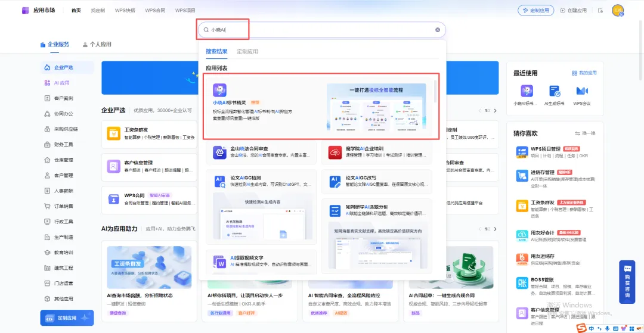Image resolution: width=644 pixels, height=333 pixels.
Task: Click 定制应用 button at sidebar bottom
Action: [x=67, y=318]
